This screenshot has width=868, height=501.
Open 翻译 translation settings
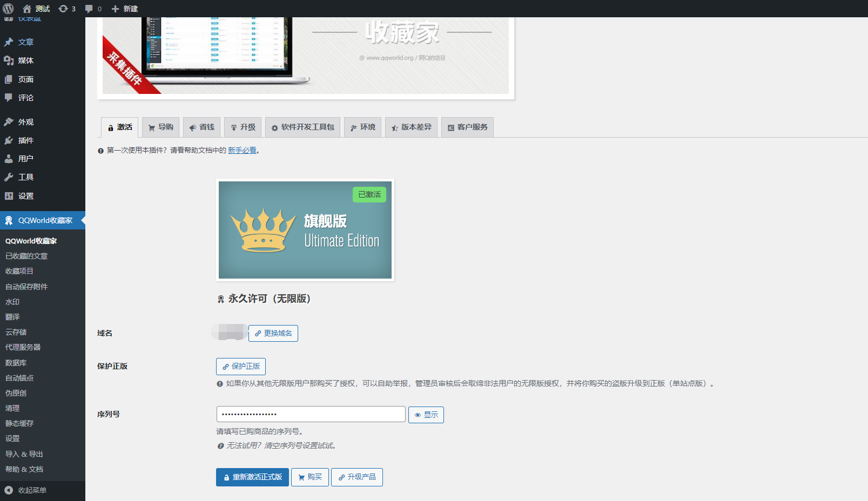click(x=12, y=317)
